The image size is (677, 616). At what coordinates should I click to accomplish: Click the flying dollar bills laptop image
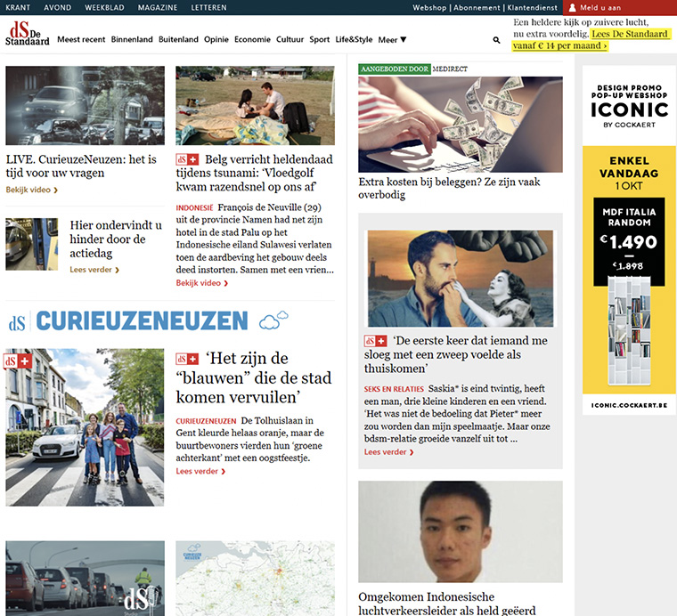(461, 125)
